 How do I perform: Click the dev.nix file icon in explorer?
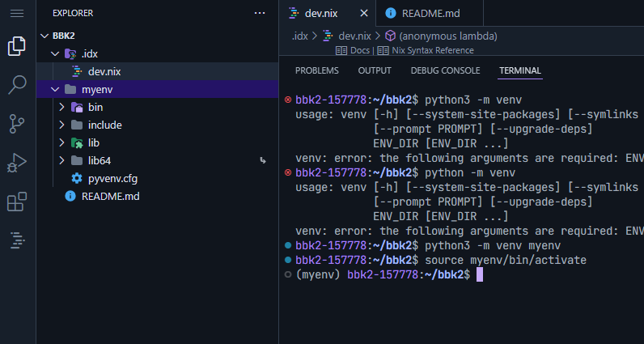point(77,71)
